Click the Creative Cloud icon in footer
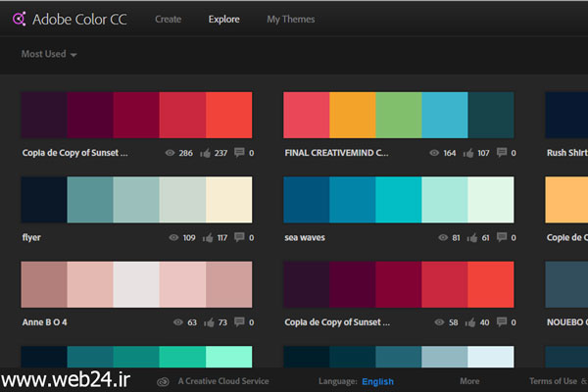Viewport: 588px width, 392px height. [163, 381]
